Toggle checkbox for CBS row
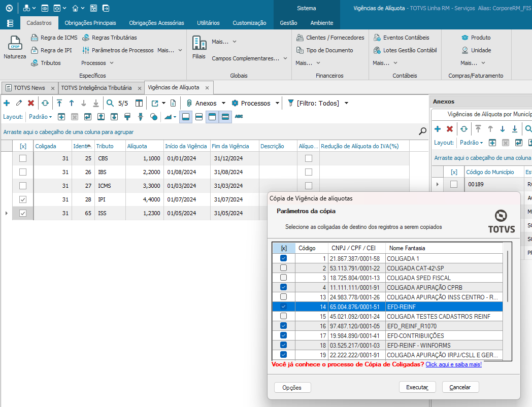Viewport: 532px width, 407px height. pyautogui.click(x=23, y=158)
